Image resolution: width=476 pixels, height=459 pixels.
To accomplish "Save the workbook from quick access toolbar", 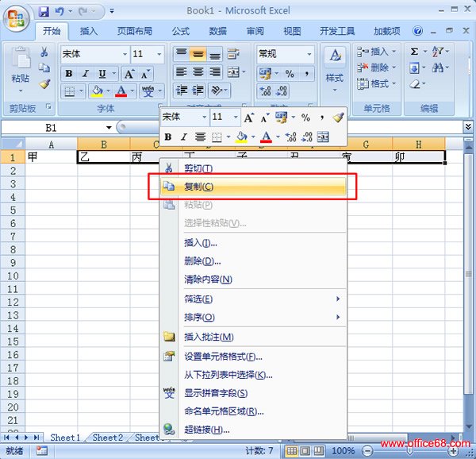I will (44, 12).
